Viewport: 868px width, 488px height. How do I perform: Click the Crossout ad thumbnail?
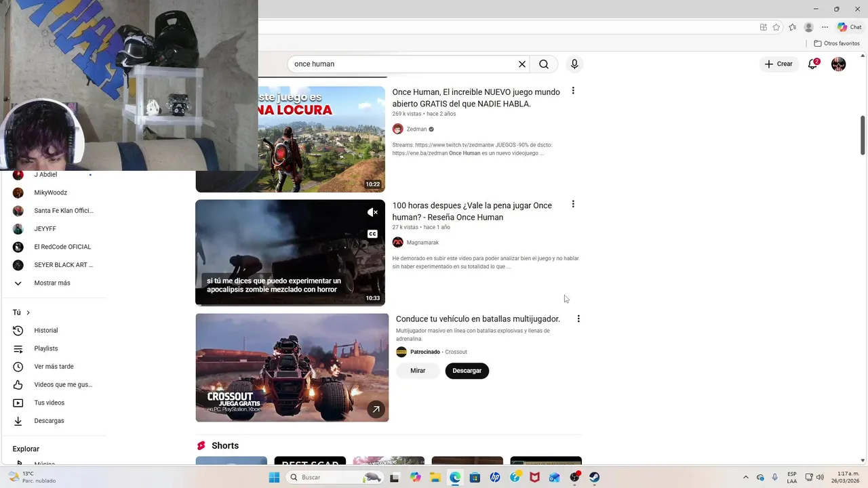292,367
